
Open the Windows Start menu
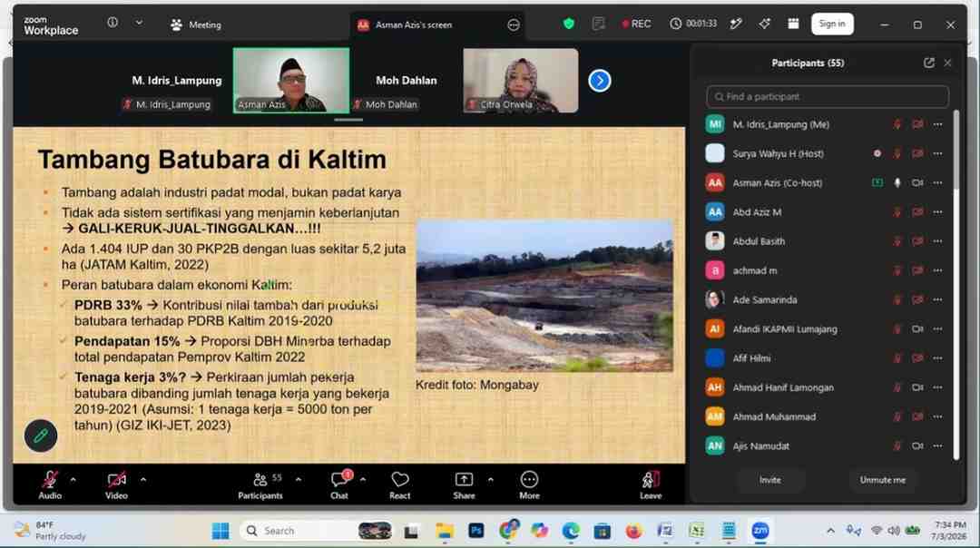pos(220,531)
